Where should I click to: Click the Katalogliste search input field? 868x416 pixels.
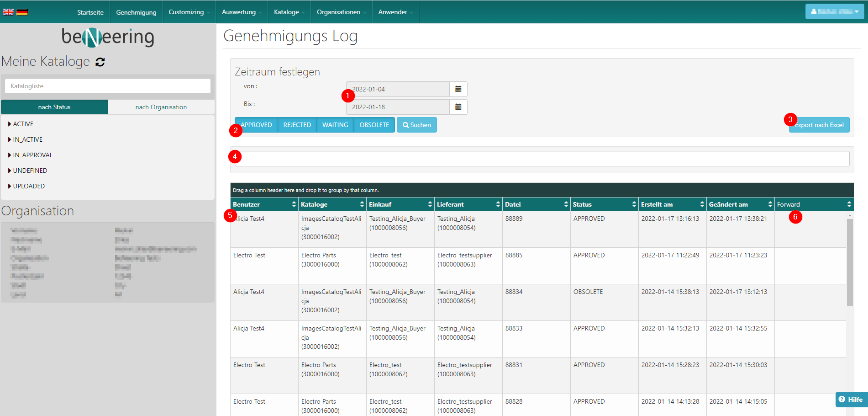108,86
